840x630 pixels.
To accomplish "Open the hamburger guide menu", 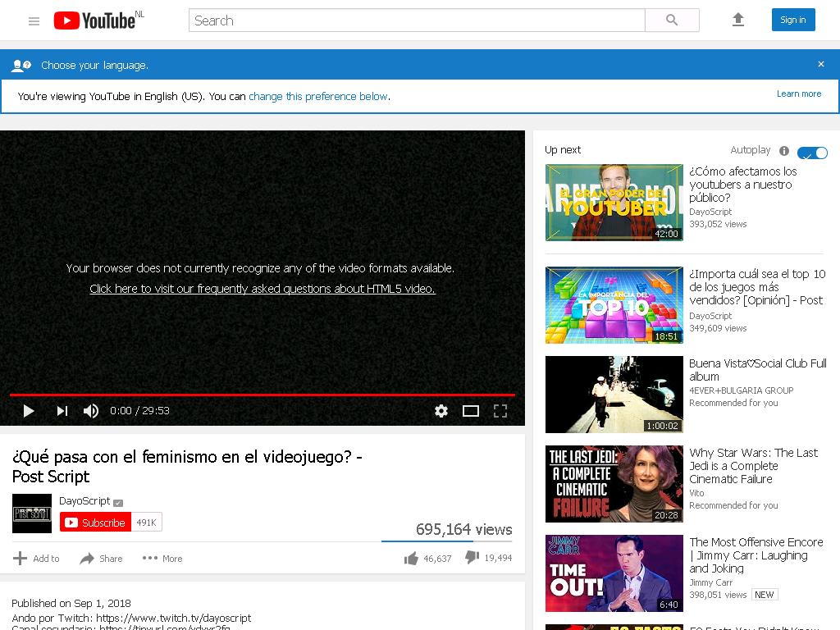I will point(34,21).
